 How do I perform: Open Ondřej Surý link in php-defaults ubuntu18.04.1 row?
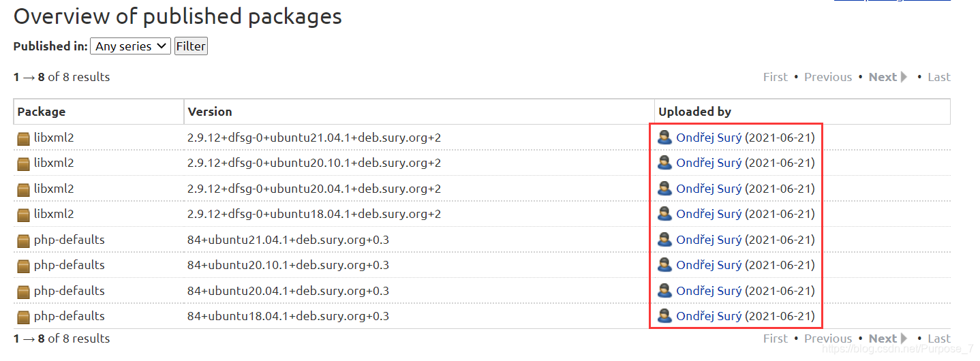pyautogui.click(x=709, y=316)
